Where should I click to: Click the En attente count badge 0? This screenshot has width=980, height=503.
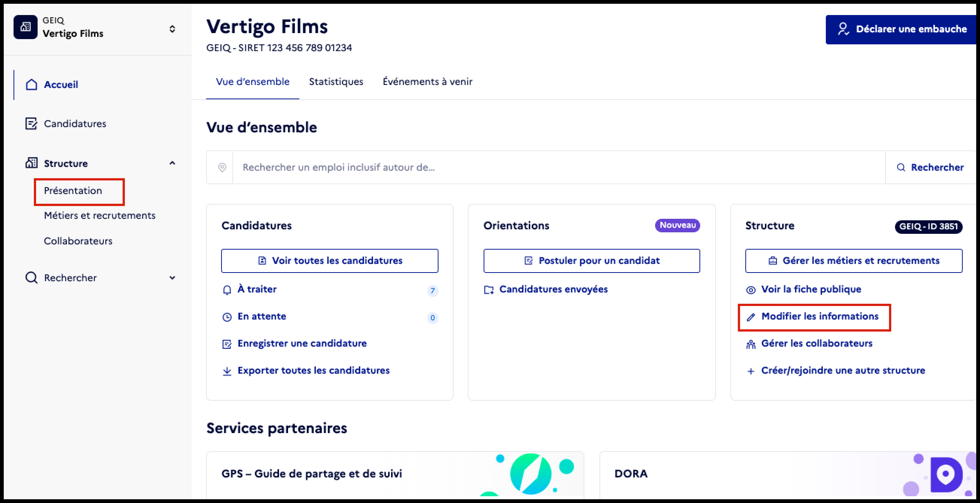click(432, 318)
